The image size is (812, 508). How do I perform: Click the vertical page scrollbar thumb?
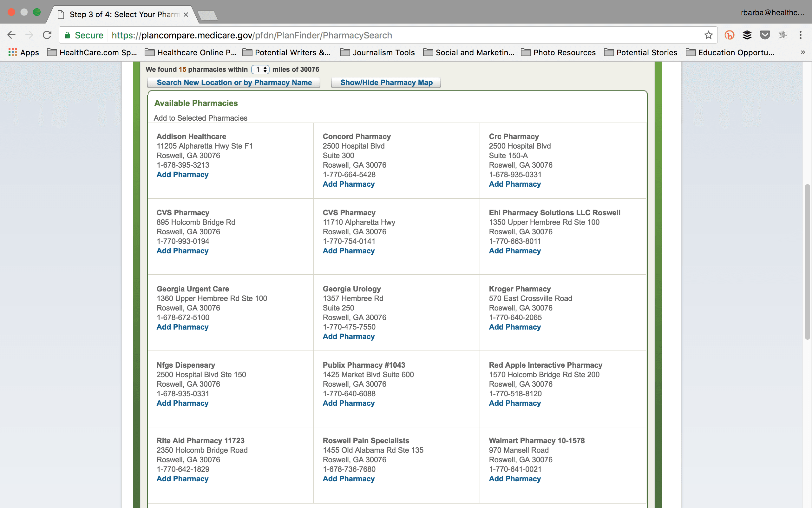tap(807, 262)
